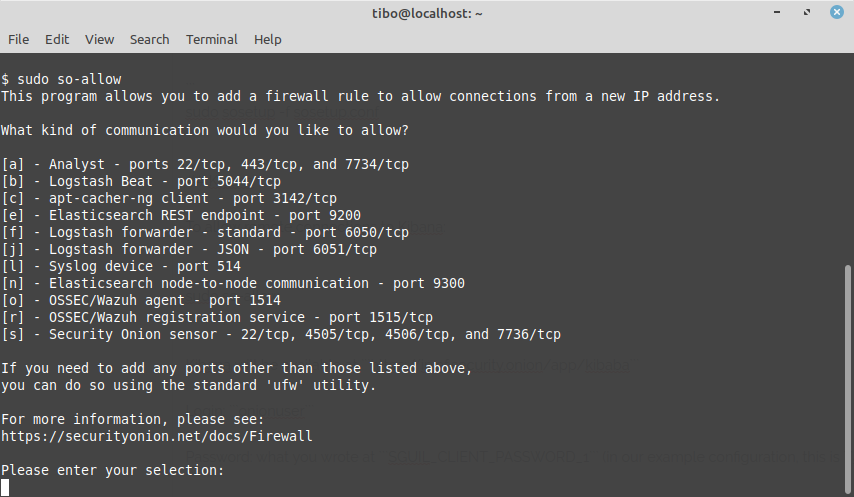Viewport: 854px width, 497px height.
Task: Click the cursor block after the selection prompt
Action: pos(5,487)
